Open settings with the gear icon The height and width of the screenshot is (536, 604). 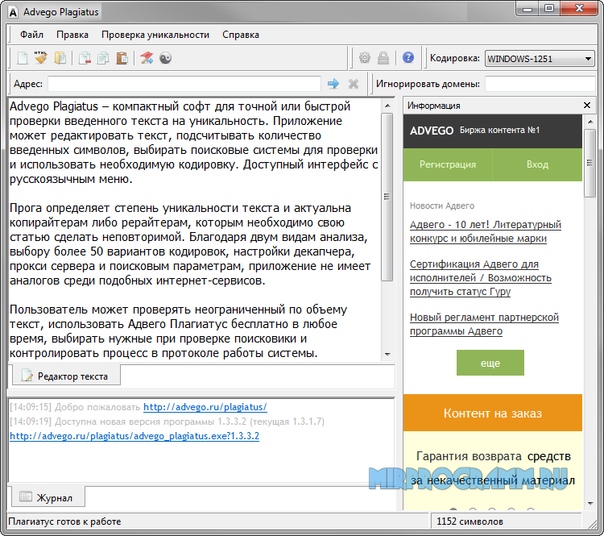tap(364, 58)
